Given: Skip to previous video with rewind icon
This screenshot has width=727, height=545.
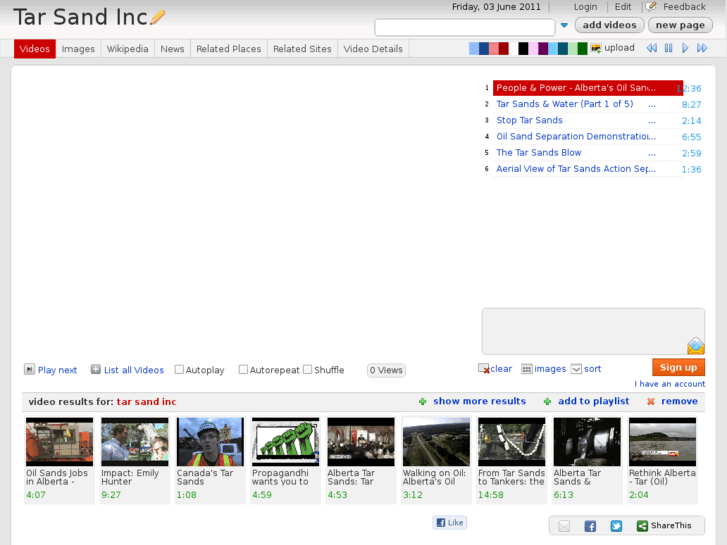Looking at the screenshot, I should pyautogui.click(x=651, y=48).
